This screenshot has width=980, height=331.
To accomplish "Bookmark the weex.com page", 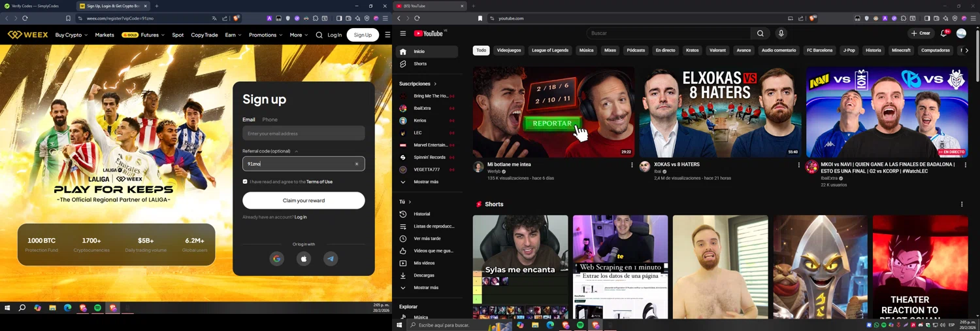I will click(68, 18).
